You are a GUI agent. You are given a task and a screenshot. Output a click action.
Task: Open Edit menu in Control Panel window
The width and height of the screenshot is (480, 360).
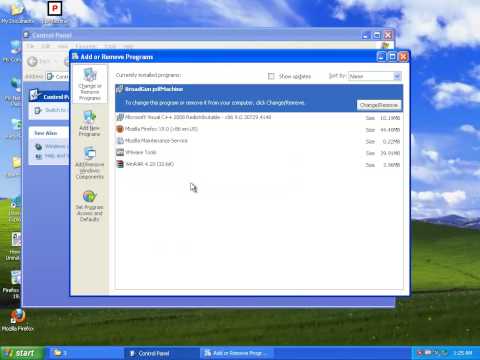coord(46,46)
